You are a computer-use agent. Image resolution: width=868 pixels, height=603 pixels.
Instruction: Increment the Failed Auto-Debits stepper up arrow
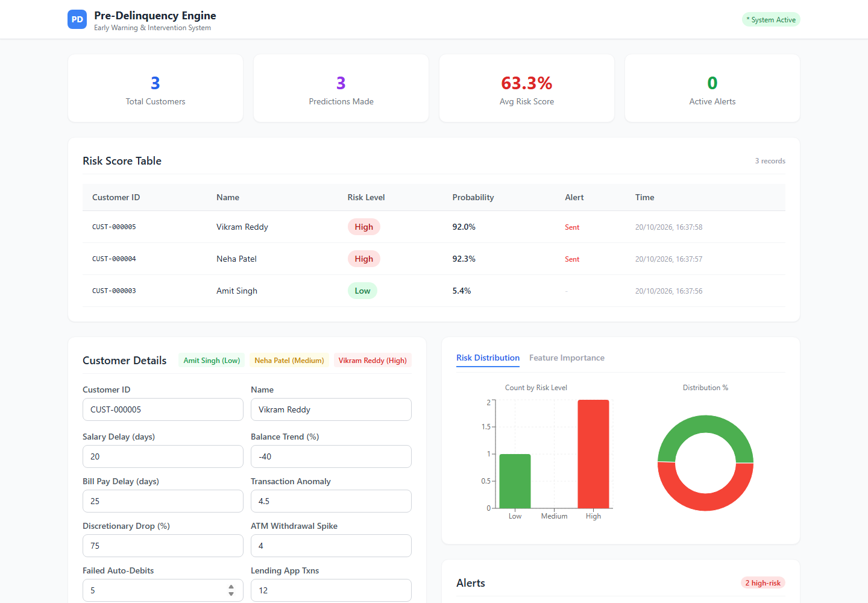pyautogui.click(x=231, y=587)
